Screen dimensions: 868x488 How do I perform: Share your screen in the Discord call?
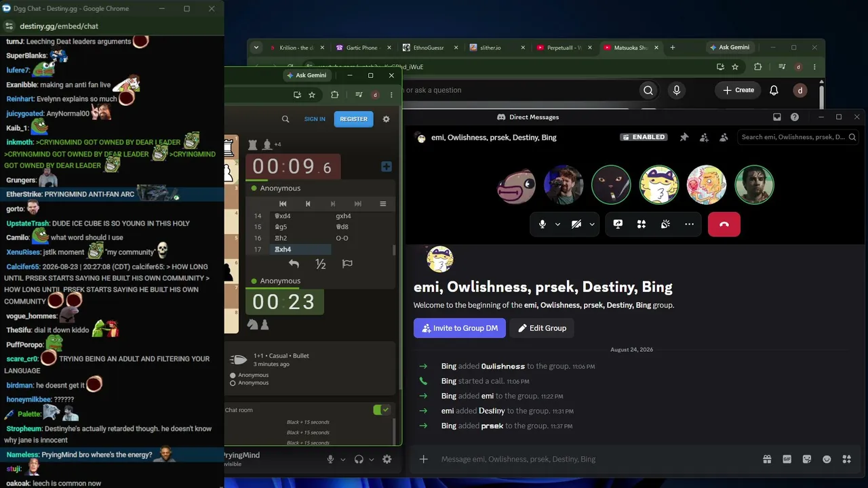coord(618,224)
